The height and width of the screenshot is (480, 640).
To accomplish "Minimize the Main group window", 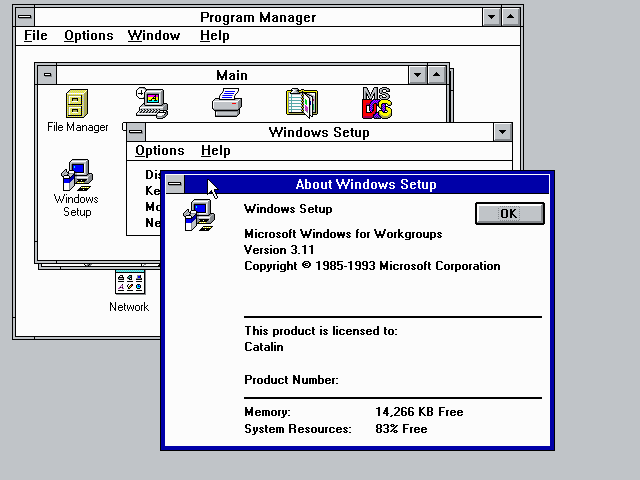I will pos(417,75).
